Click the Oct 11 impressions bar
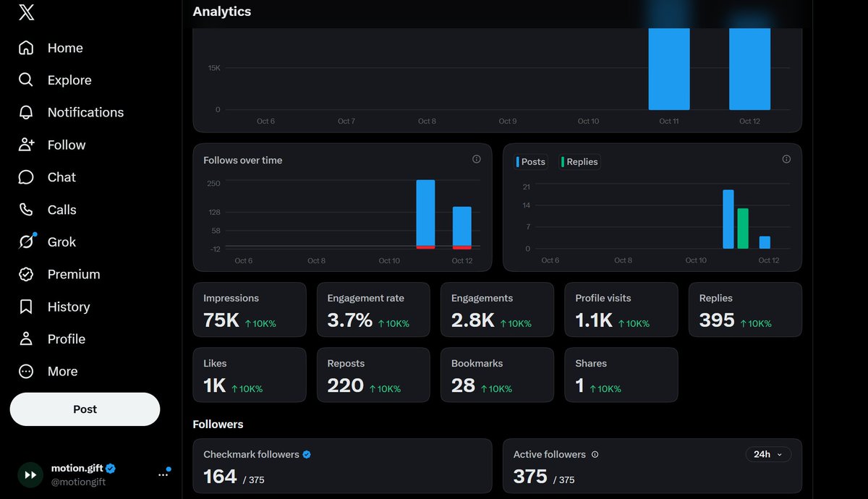868x499 pixels. (x=669, y=69)
